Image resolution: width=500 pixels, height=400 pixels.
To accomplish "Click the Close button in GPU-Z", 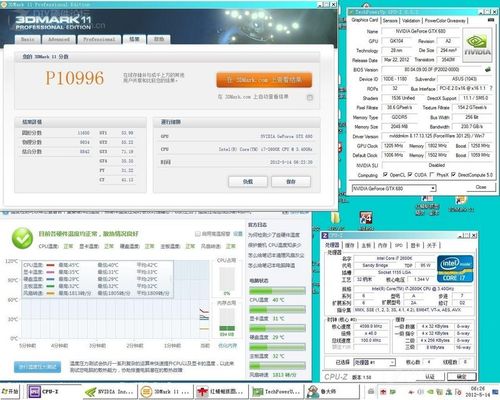I will (x=480, y=187).
